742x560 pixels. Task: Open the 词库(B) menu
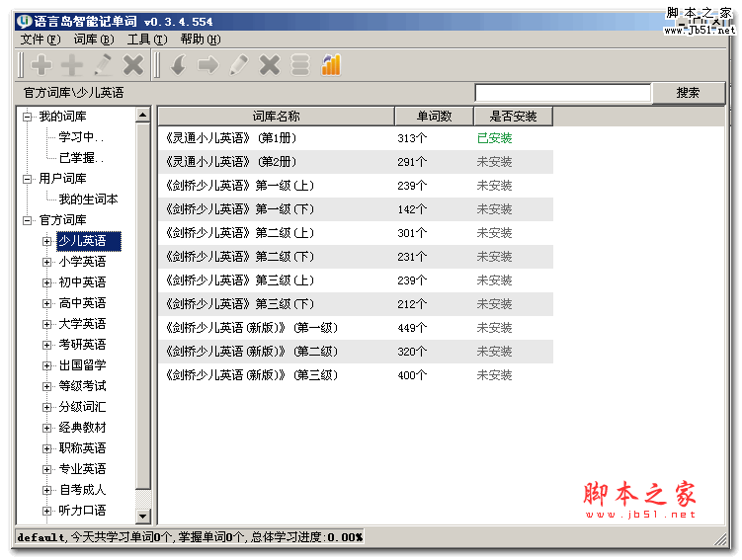pos(94,40)
